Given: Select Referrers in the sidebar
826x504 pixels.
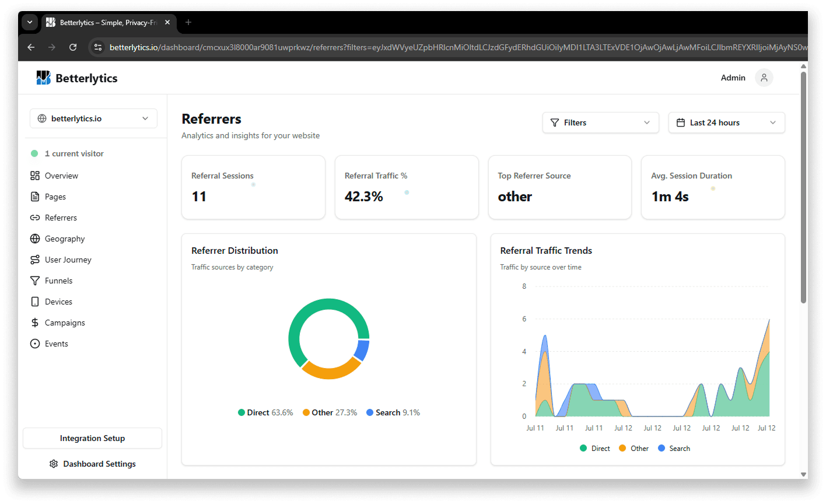Looking at the screenshot, I should [x=61, y=218].
